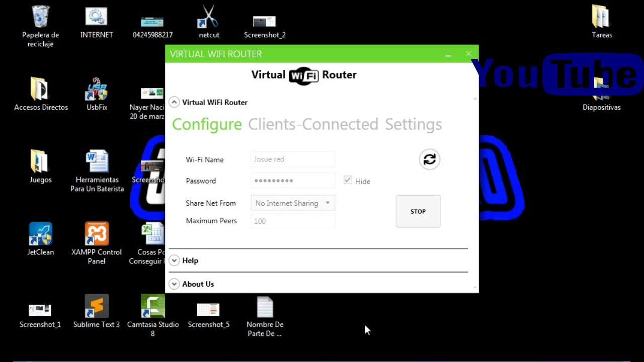Click the Password input field
644x362 pixels.
tap(293, 180)
